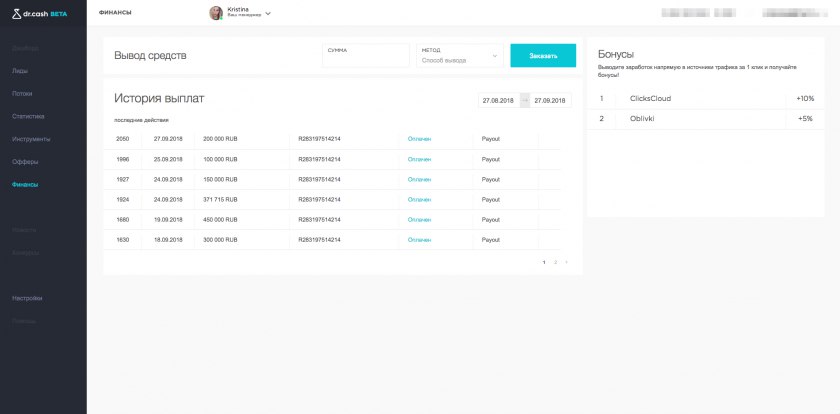Screen dimensions: 840x414
Task: Select page 1 in pagination
Action: pyautogui.click(x=544, y=262)
